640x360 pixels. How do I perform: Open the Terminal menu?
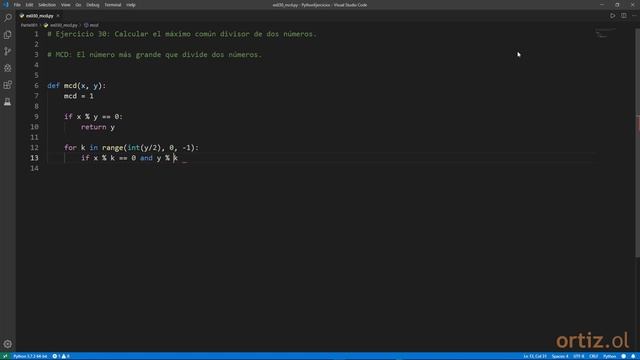point(113,5)
